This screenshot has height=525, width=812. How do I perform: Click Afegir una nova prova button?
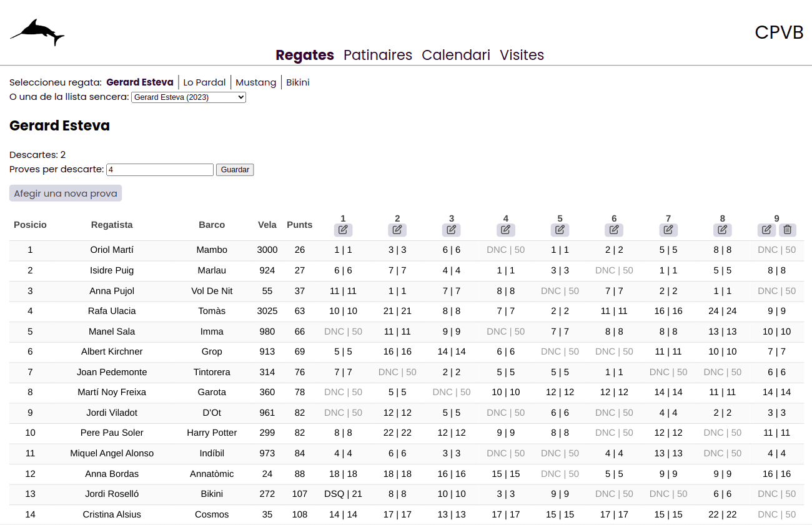[x=66, y=194]
